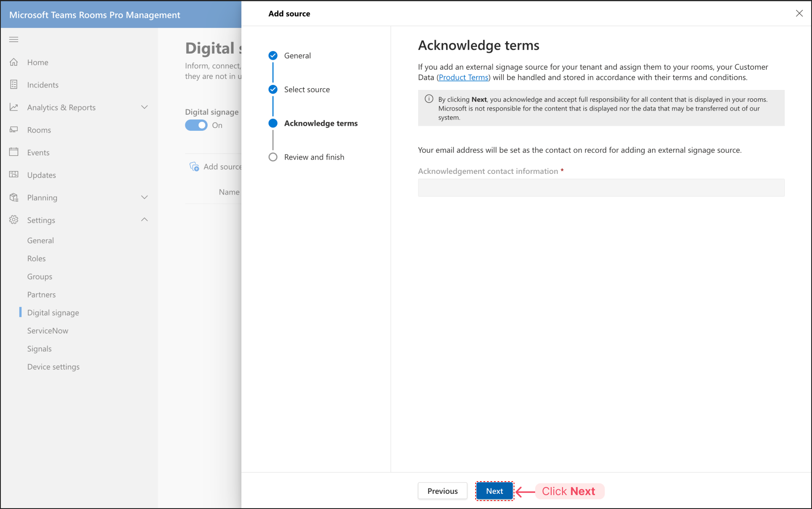The image size is (812, 509).
Task: Open the ServiceNow settings page
Action: [48, 330]
